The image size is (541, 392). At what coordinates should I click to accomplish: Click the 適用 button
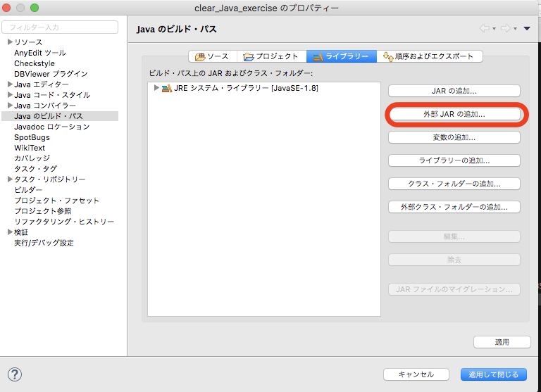(x=502, y=342)
